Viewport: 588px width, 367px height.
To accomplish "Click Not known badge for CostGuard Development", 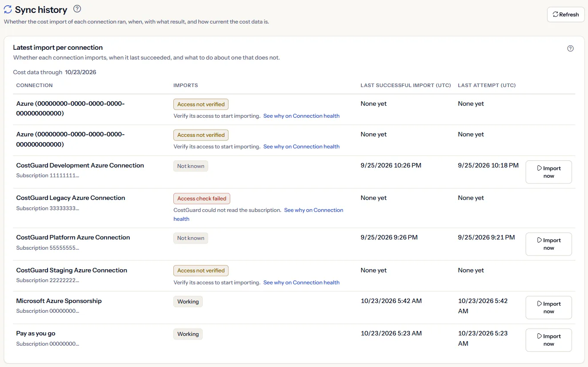I will tap(191, 166).
